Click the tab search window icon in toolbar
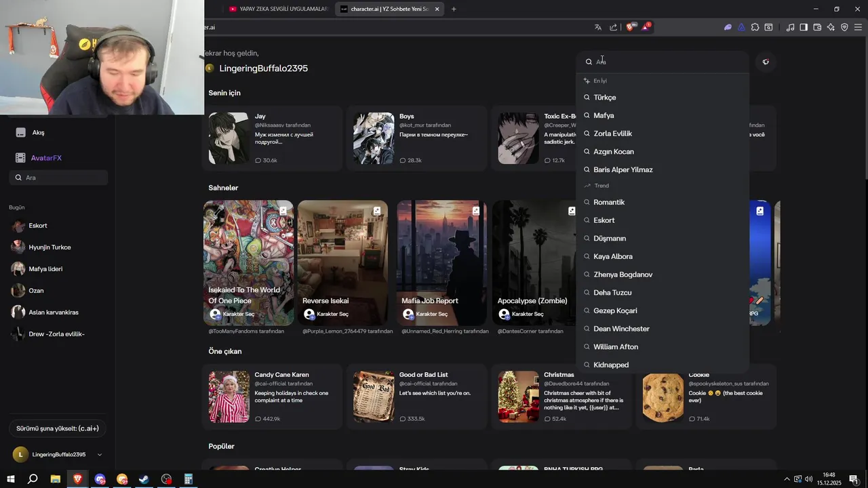This screenshot has width=868, height=488. click(768, 27)
